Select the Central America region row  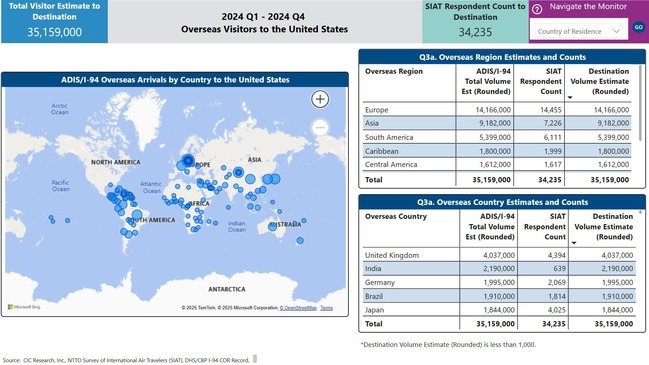point(497,164)
